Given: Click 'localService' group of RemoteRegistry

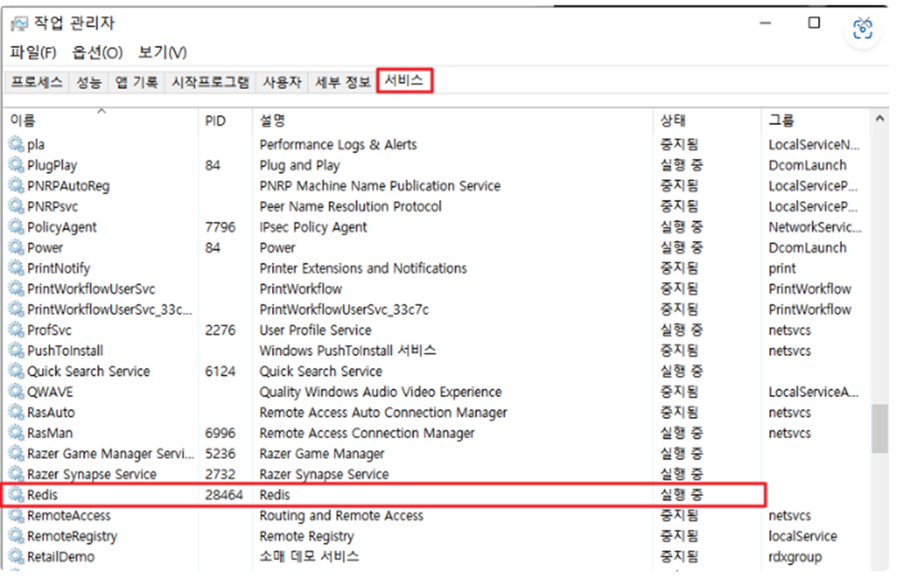Looking at the screenshot, I should pyautogui.click(x=803, y=536).
